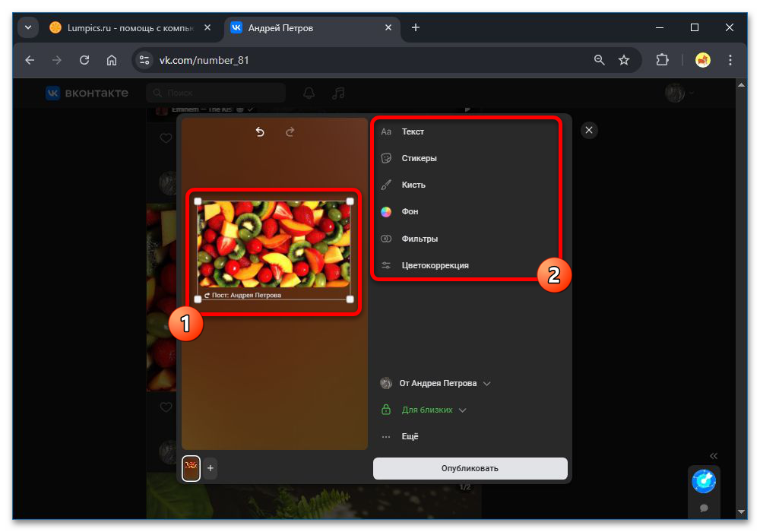Click the rainbow background color circle
The width and height of the screenshot is (760, 532).
(386, 212)
